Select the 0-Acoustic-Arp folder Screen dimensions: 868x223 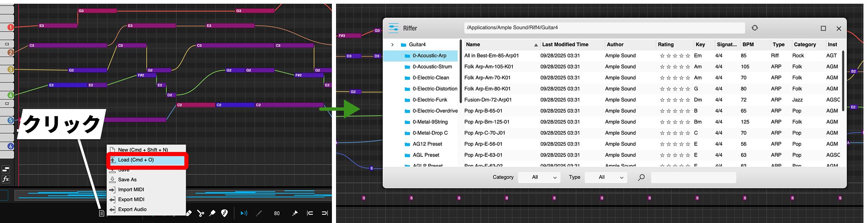tap(421, 56)
